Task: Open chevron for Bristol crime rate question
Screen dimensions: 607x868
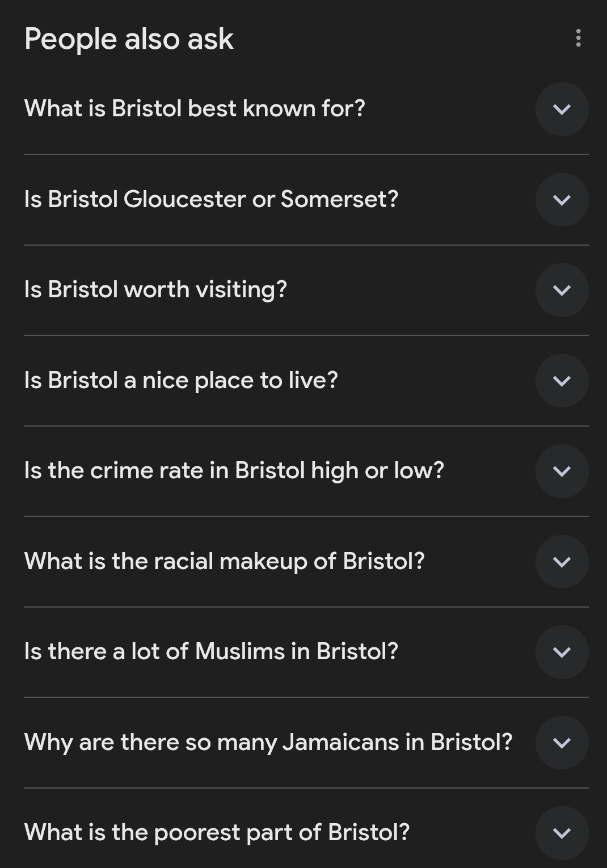Action: point(562,471)
